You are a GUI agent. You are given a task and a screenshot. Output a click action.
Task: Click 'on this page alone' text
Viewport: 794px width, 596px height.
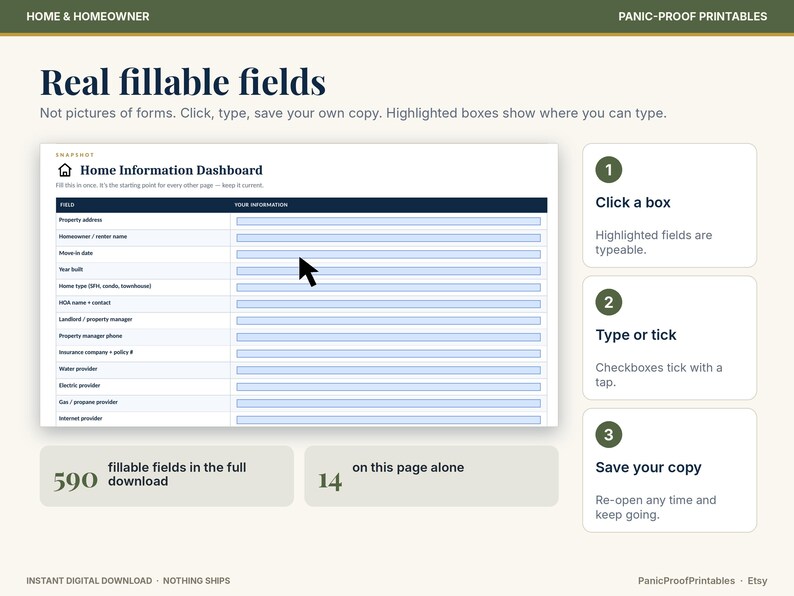click(x=408, y=467)
